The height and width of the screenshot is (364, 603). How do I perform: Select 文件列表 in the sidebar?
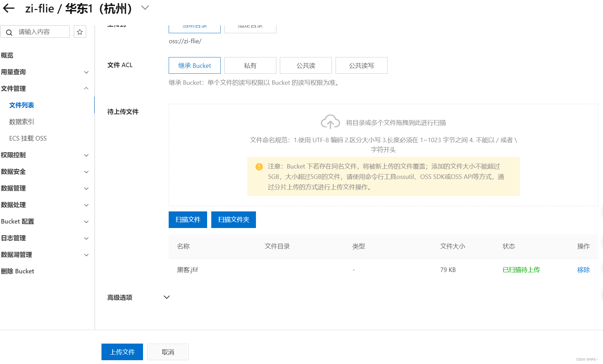click(21, 105)
